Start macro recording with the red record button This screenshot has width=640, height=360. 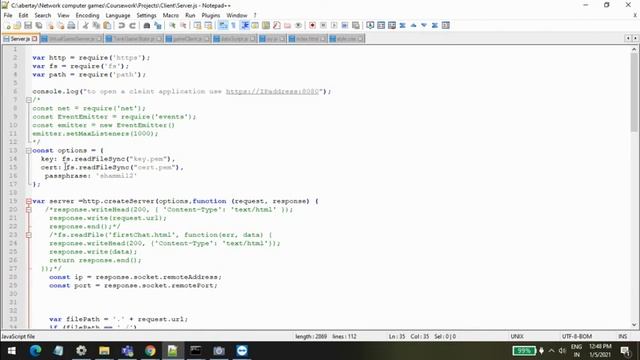312,26
